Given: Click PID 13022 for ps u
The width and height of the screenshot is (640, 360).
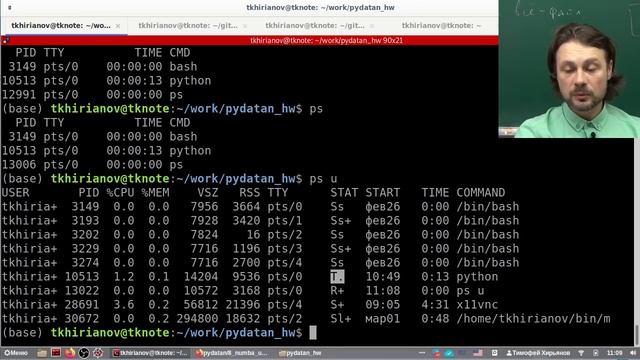Looking at the screenshot, I should point(82,291).
